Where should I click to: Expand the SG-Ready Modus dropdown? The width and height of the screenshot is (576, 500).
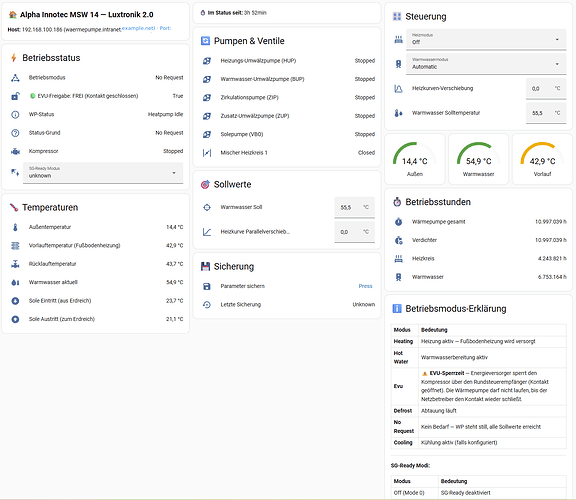click(103, 173)
